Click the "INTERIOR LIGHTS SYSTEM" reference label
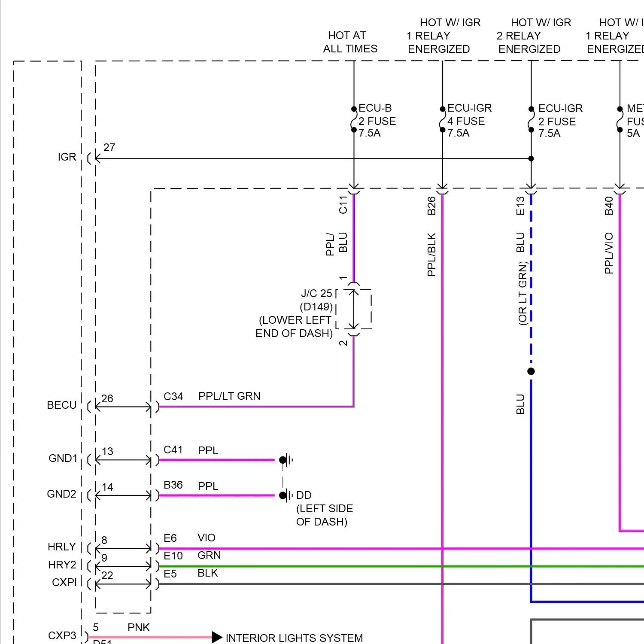 point(294,638)
